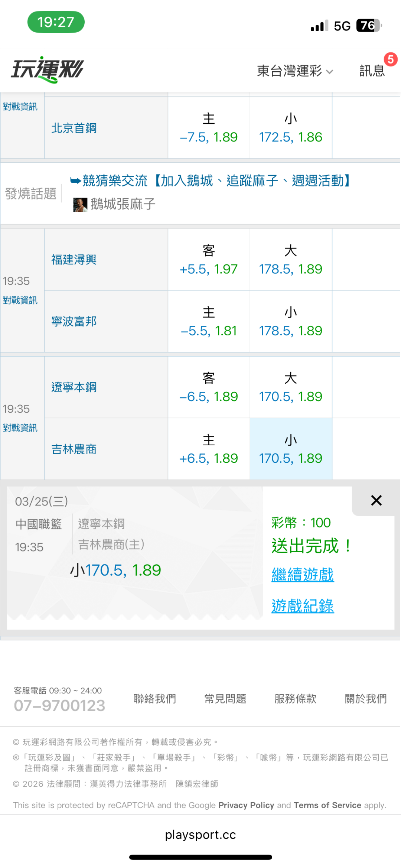Open 遊戲紀錄 link

(x=303, y=606)
